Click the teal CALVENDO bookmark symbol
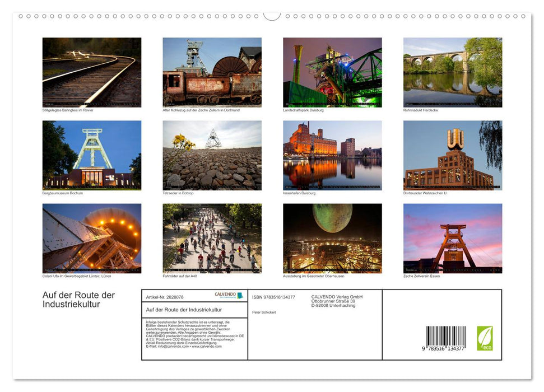The height and width of the screenshot is (392, 544). (241, 296)
